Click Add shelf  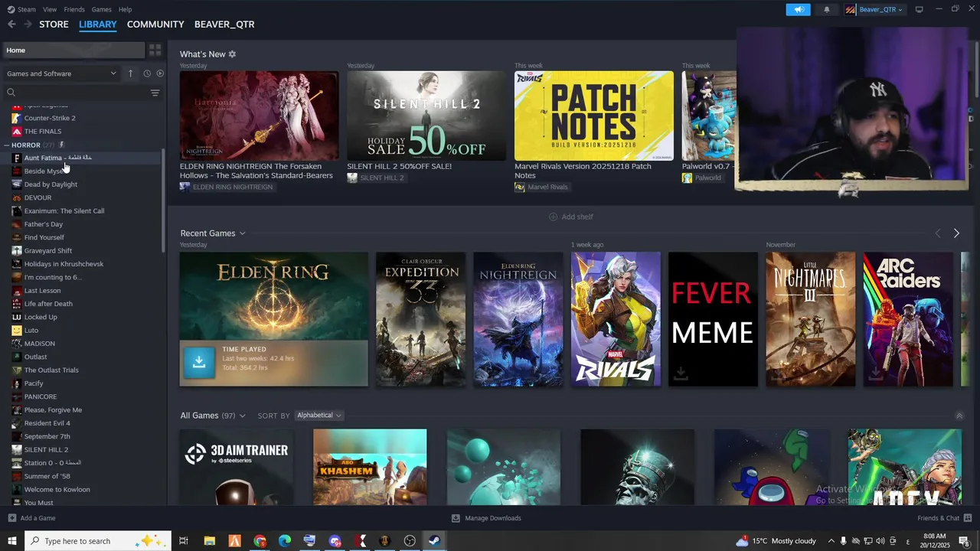[571, 217]
